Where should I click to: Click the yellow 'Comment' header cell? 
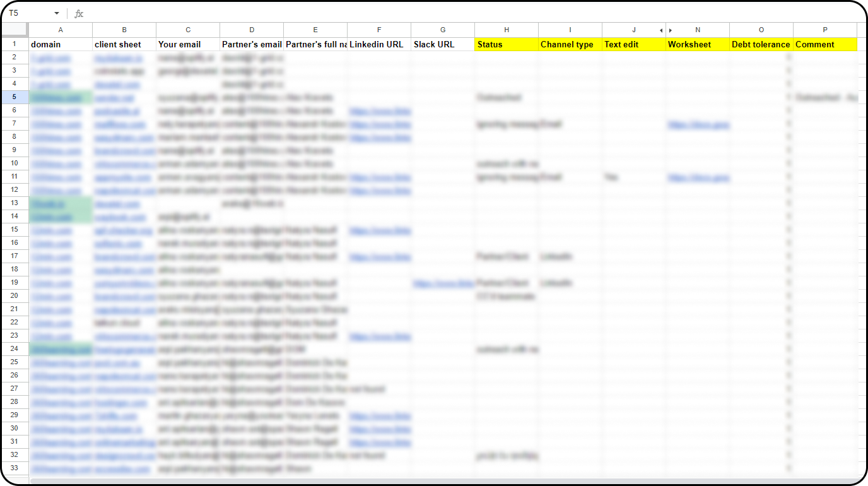click(x=824, y=44)
